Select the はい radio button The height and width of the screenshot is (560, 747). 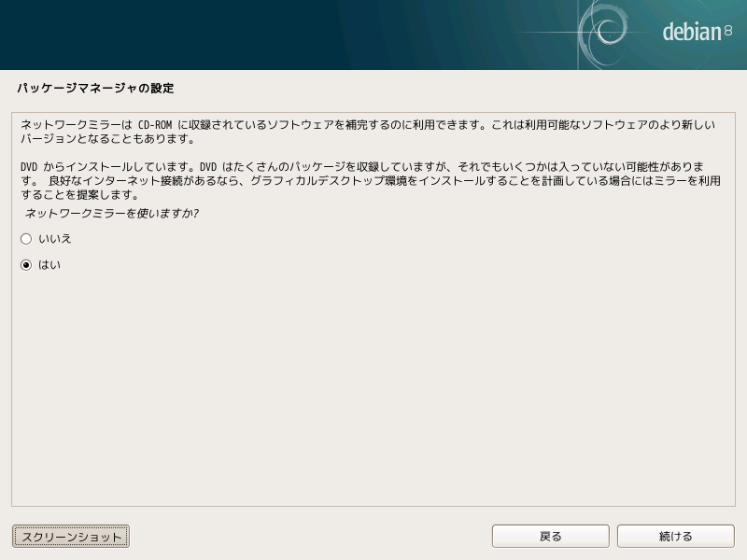[26, 265]
